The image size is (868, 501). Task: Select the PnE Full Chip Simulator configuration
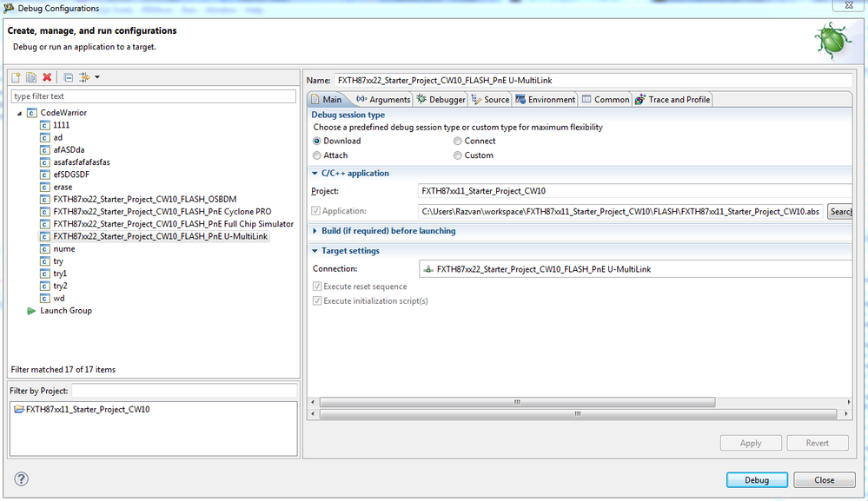pyautogui.click(x=173, y=224)
